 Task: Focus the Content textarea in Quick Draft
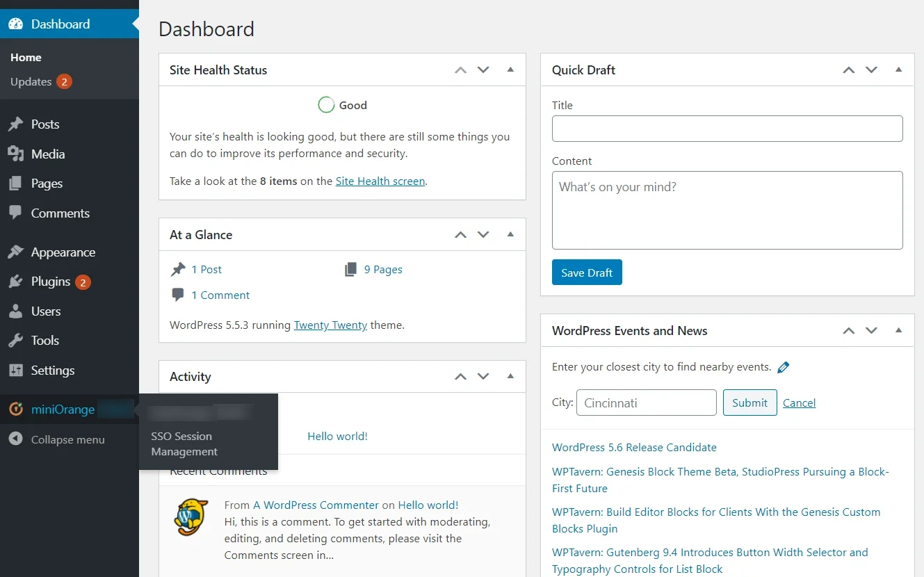tap(727, 210)
